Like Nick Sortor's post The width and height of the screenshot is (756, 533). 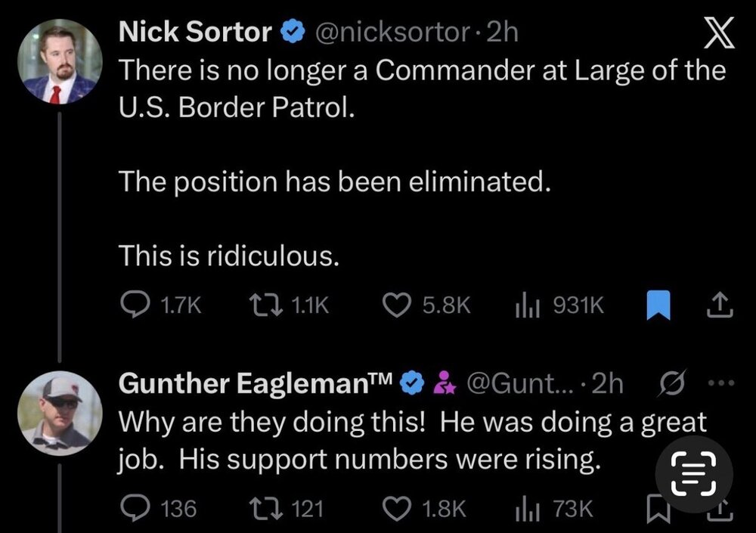pos(398,305)
